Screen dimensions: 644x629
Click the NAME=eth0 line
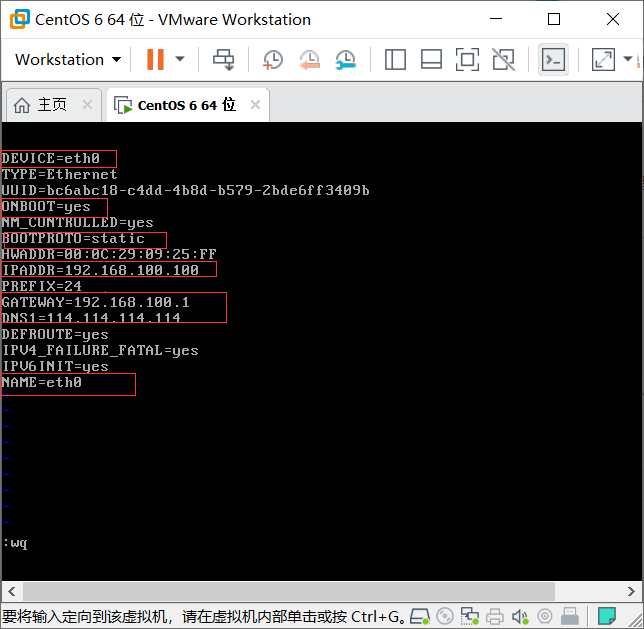41,382
